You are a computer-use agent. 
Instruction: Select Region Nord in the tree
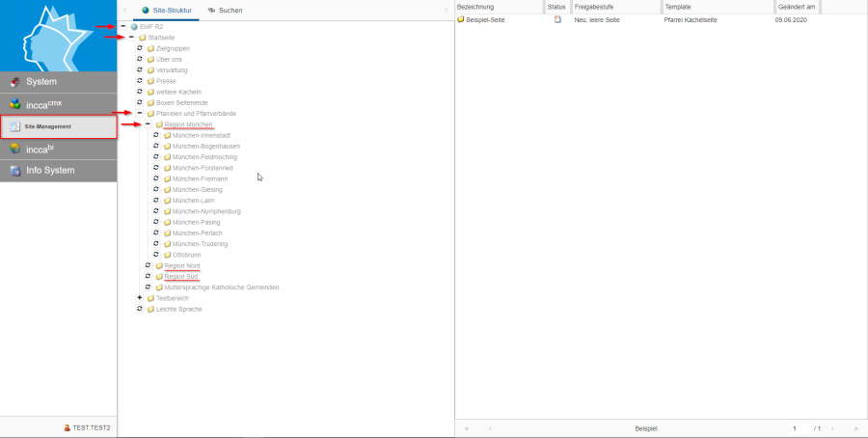click(x=182, y=265)
